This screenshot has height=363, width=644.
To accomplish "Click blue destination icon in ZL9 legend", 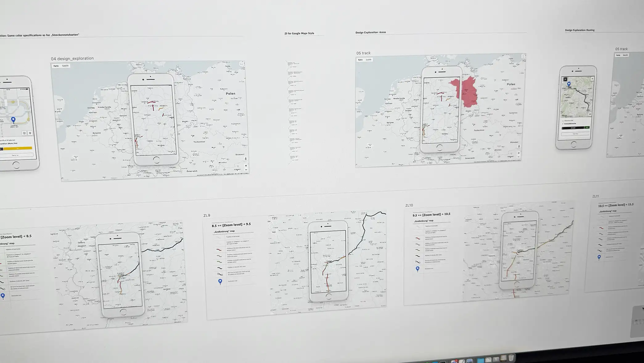I will (220, 281).
